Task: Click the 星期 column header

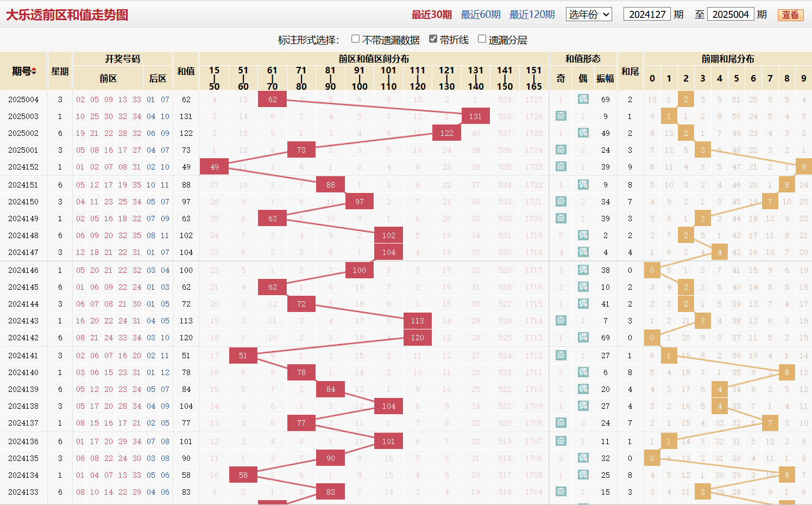Action: pos(60,71)
